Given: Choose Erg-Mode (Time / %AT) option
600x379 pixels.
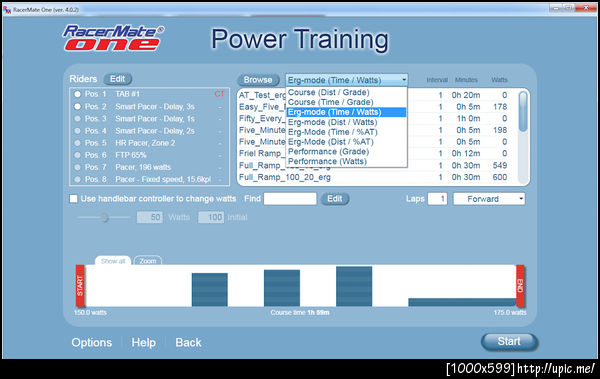Looking at the screenshot, I should tap(346, 132).
